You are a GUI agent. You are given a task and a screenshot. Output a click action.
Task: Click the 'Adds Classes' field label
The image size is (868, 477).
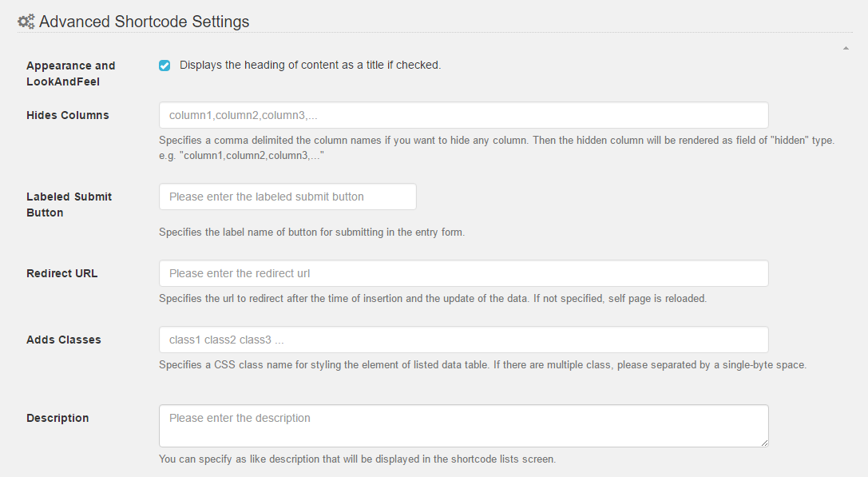click(64, 340)
